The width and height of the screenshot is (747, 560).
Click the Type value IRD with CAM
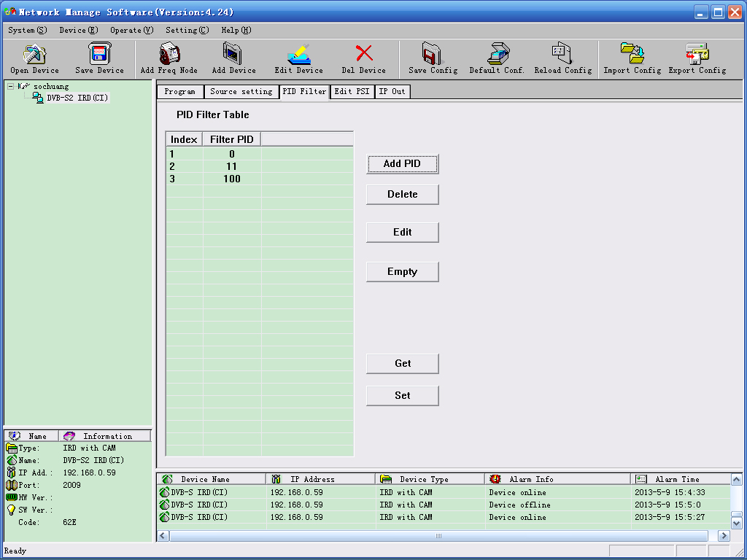pos(90,448)
